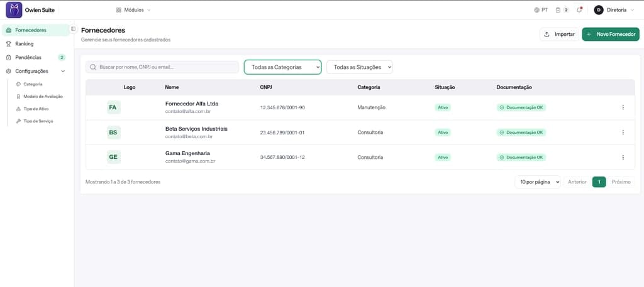The image size is (644, 287).
Task: Click CNPJ 23.456.789/0001-01
Action: [282, 133]
